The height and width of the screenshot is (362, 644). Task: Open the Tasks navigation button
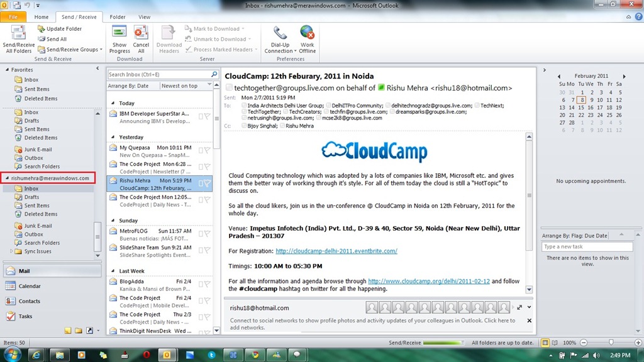(x=52, y=316)
